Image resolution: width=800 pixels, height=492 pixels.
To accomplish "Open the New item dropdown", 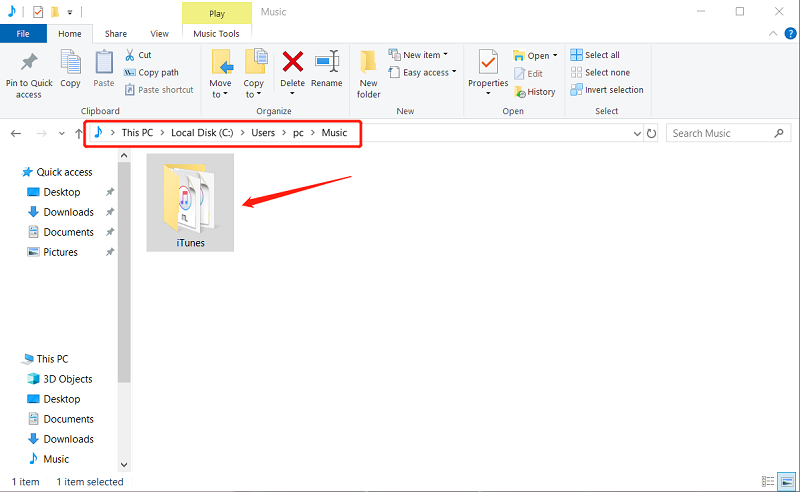I will tap(418, 55).
